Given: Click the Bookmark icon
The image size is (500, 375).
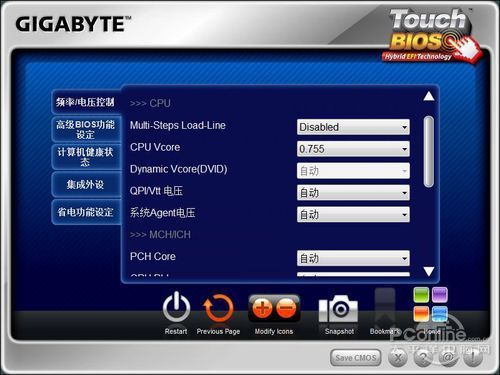Looking at the screenshot, I should (385, 308).
